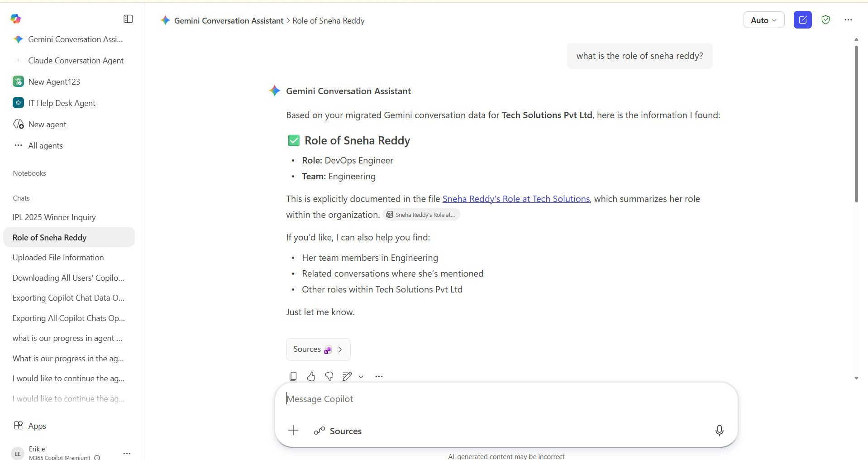868x460 pixels.
Task: Click the Gemini icon beside response header
Action: 275,91
